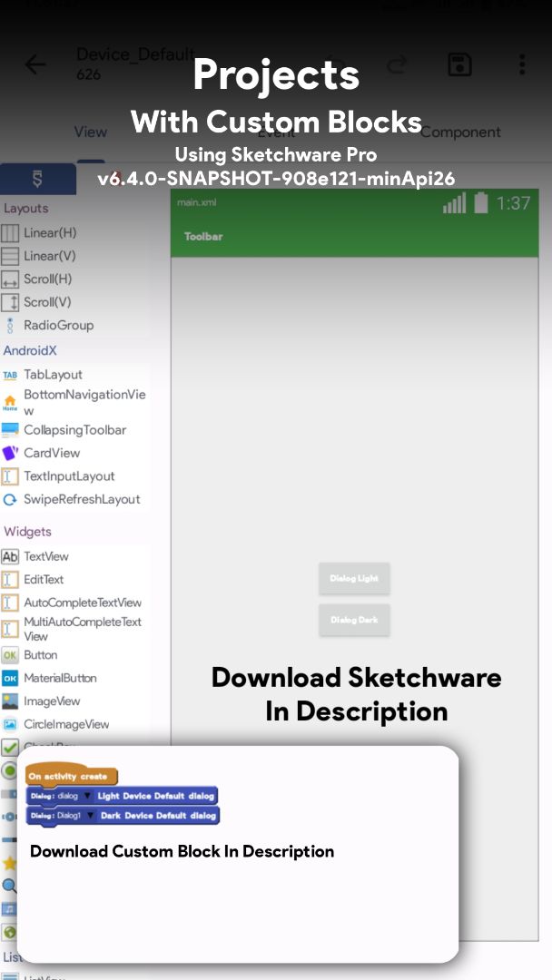This screenshot has width=552, height=980.
Task: Redo the last action
Action: [x=398, y=64]
